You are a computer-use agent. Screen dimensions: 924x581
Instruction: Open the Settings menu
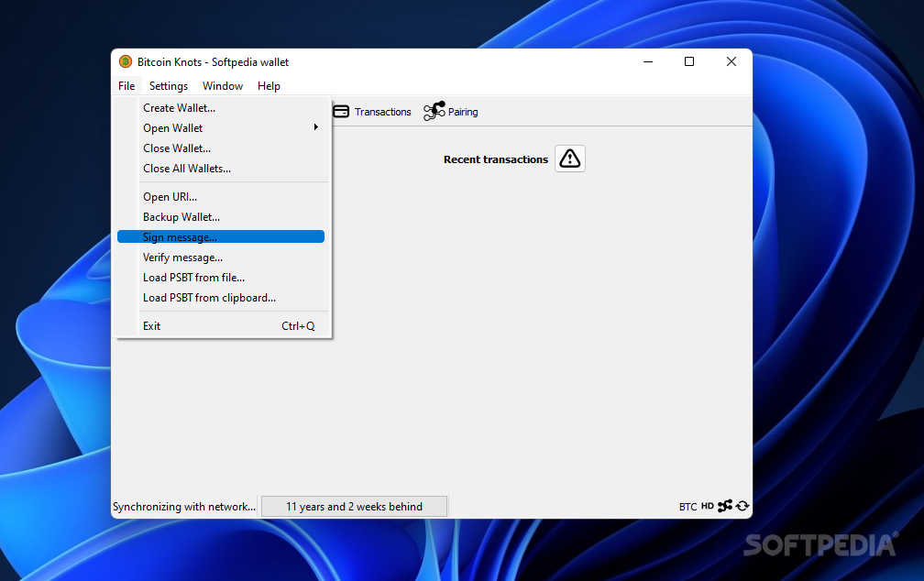point(169,86)
